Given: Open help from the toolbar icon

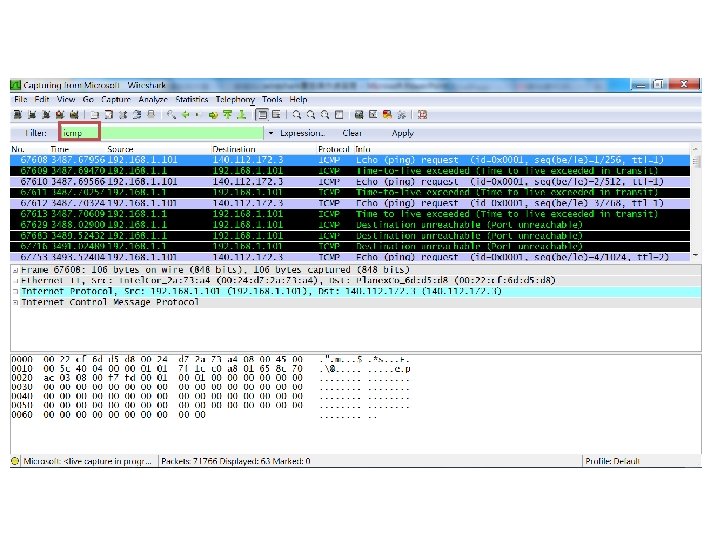Looking at the screenshot, I should [422, 115].
